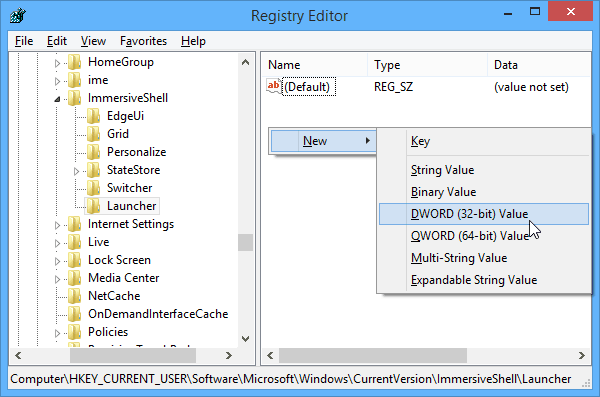Click tree pane scroll up arrow

pos(246,62)
